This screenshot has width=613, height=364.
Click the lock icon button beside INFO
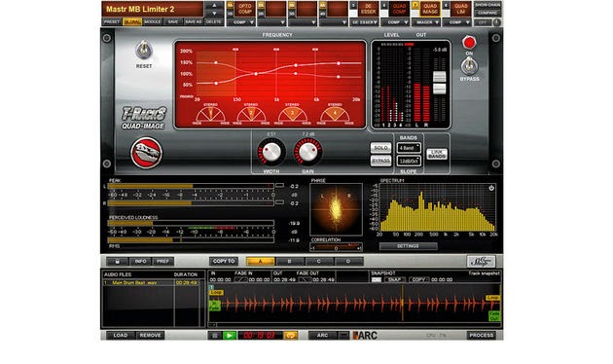(x=117, y=261)
